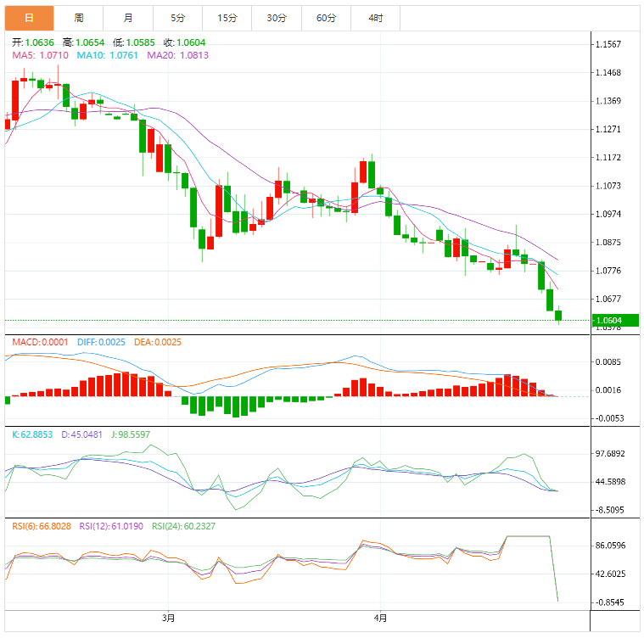
Task: Switch to the 4时 four-hour tab
Action: [375, 18]
